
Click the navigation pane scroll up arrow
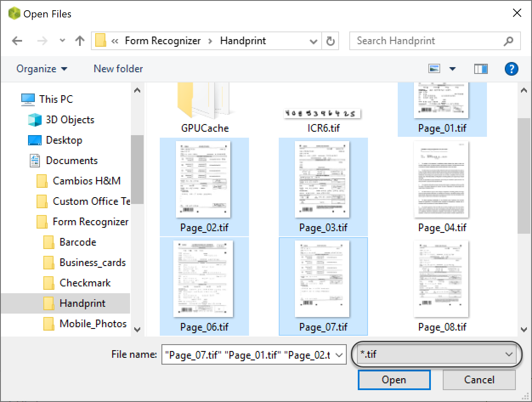137,90
